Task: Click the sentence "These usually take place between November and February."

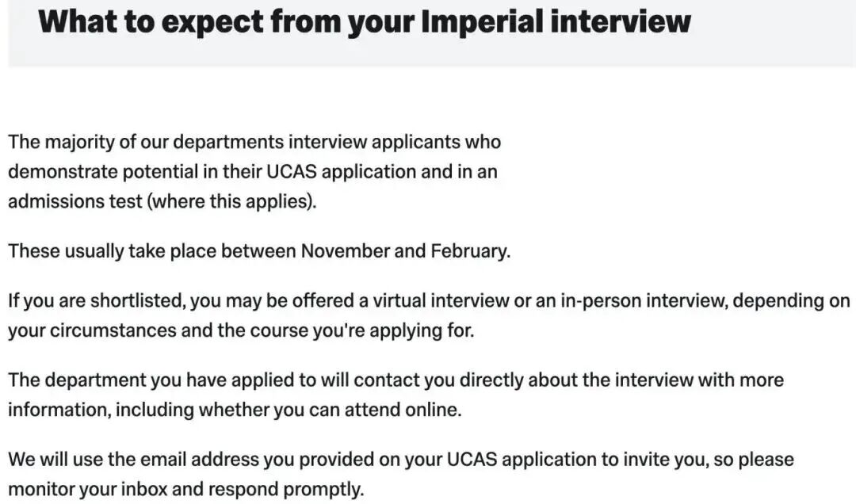Action: pyautogui.click(x=259, y=252)
